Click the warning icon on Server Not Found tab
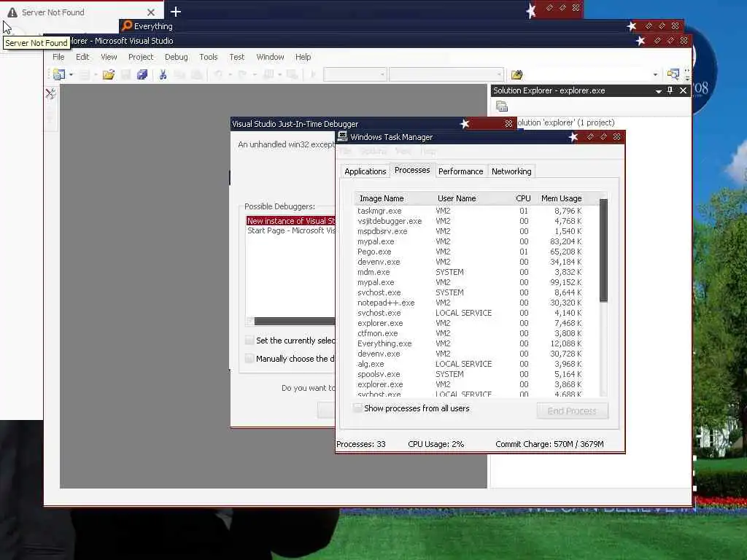 click(x=12, y=12)
